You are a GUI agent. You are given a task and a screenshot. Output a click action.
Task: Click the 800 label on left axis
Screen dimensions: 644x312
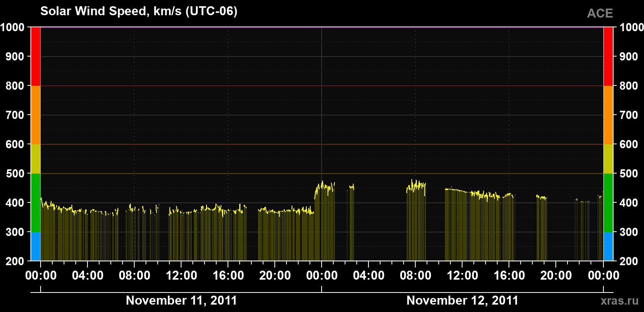click(15, 86)
